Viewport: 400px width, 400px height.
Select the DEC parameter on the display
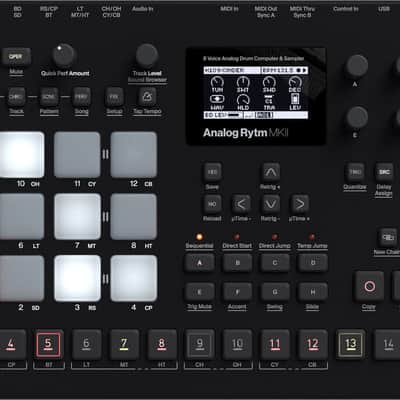click(295, 84)
